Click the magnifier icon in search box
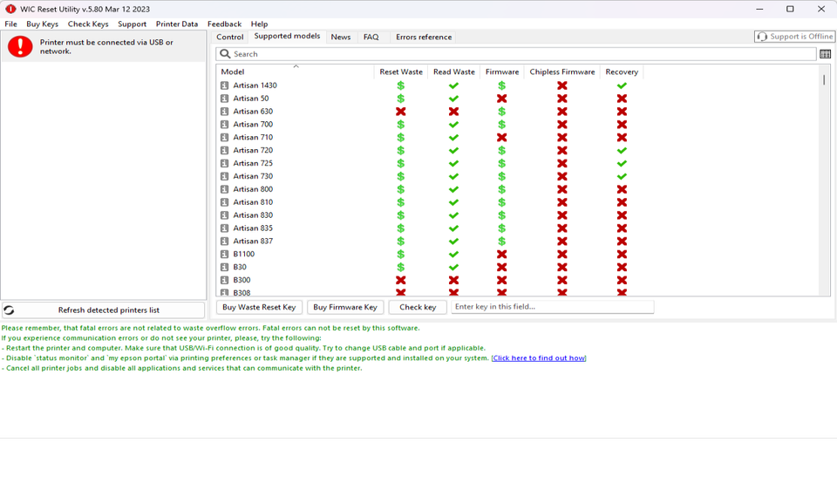Image resolution: width=837 pixels, height=504 pixels. tap(225, 54)
